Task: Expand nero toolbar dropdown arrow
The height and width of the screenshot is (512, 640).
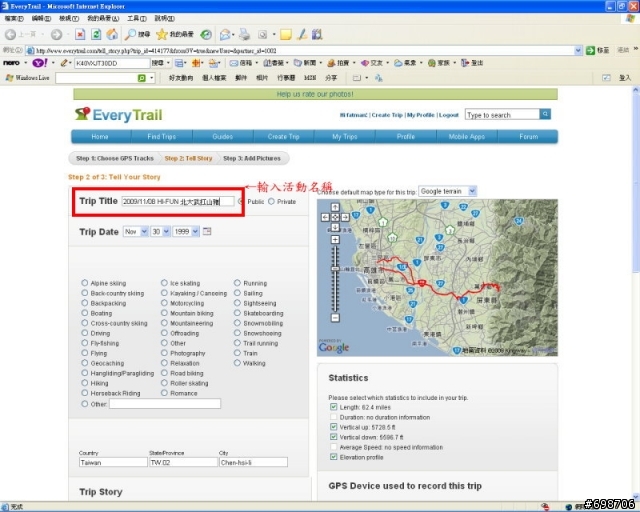Action: [25, 63]
